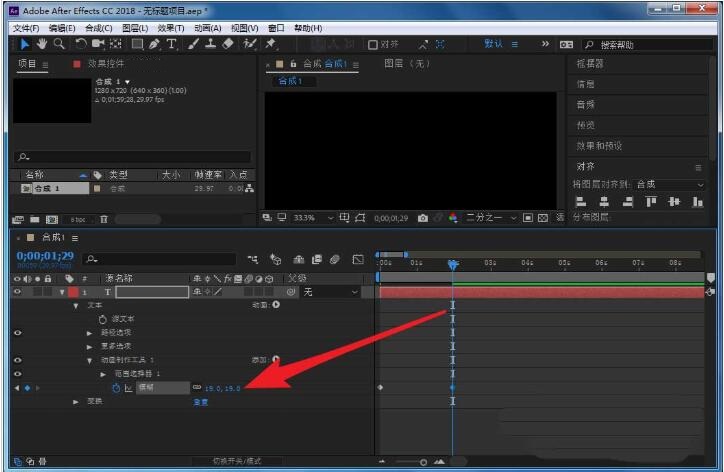Viewport: 724px width, 472px height.
Task: Open the 效果(T) menu
Action: pyautogui.click(x=171, y=28)
